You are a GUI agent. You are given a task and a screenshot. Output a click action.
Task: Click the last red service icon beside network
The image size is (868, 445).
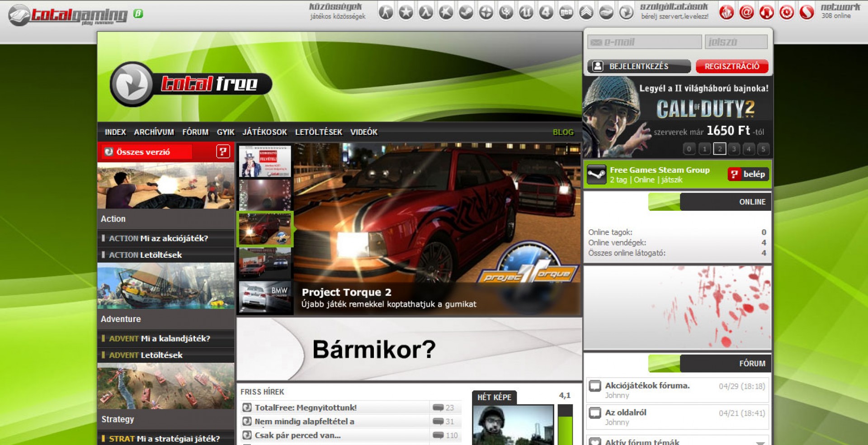tap(807, 12)
